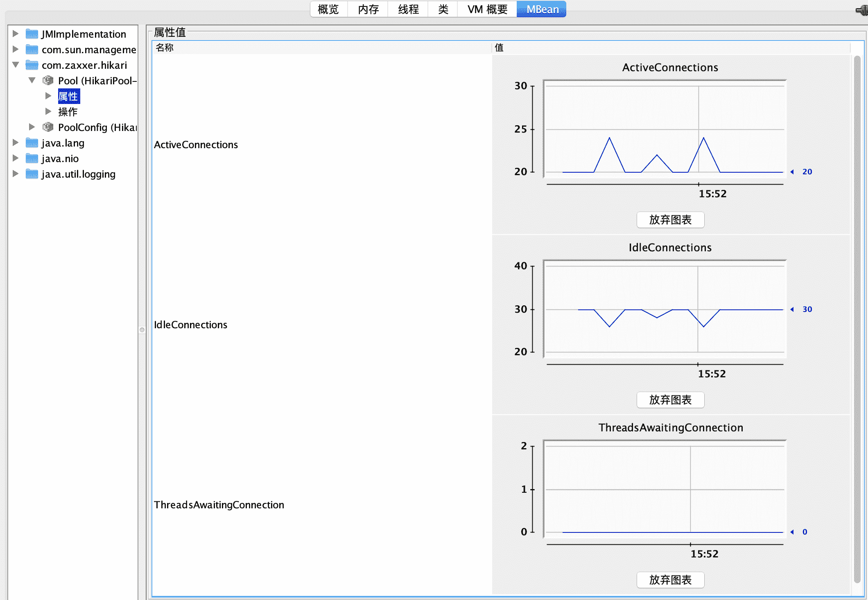Discard the ThreadsAwaitingConnection chart with 放弃图表
Image resolution: width=868 pixels, height=600 pixels.
tap(670, 580)
